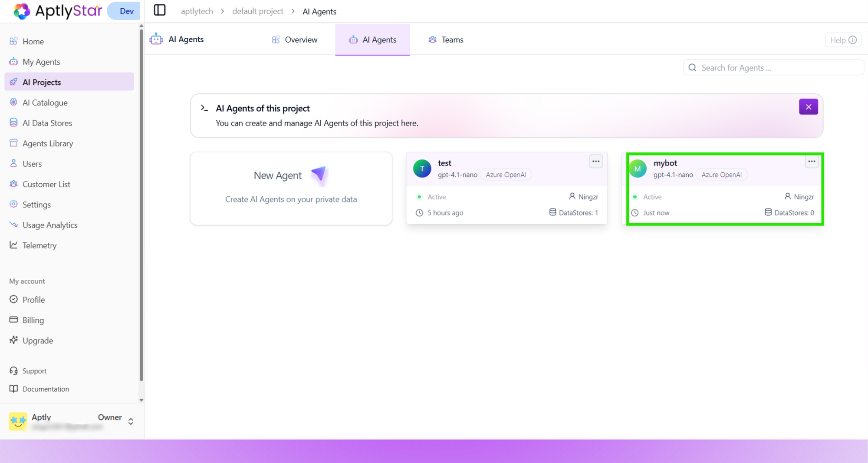Click gpt-4.1-nano on test card
The image size is (868, 463).
tap(457, 175)
